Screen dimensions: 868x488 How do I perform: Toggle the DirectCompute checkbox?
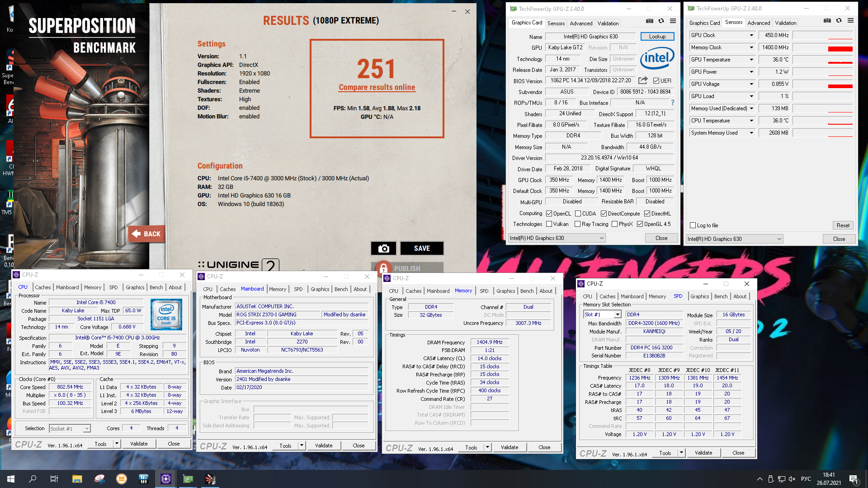click(x=604, y=214)
